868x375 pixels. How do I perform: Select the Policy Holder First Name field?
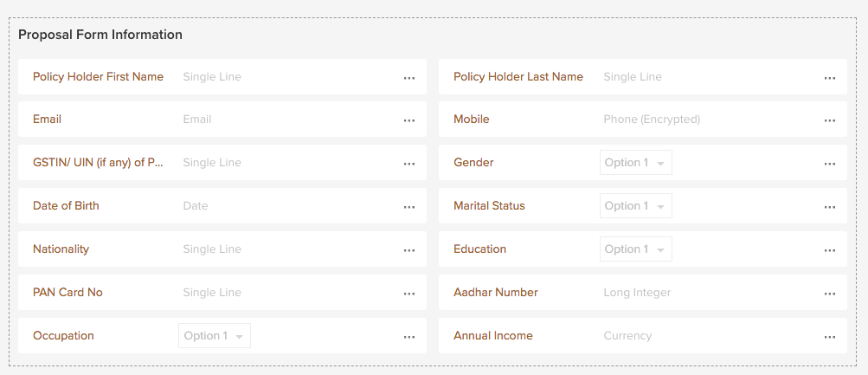[212, 77]
